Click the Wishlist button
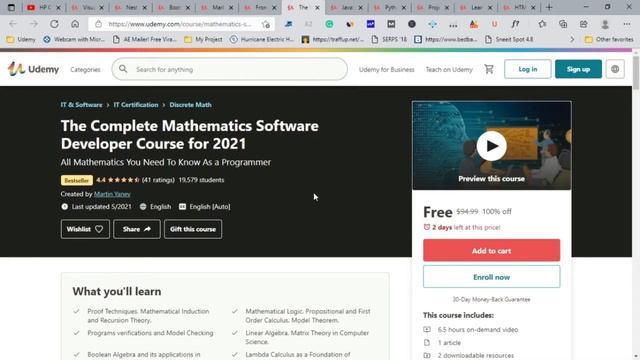 point(85,229)
